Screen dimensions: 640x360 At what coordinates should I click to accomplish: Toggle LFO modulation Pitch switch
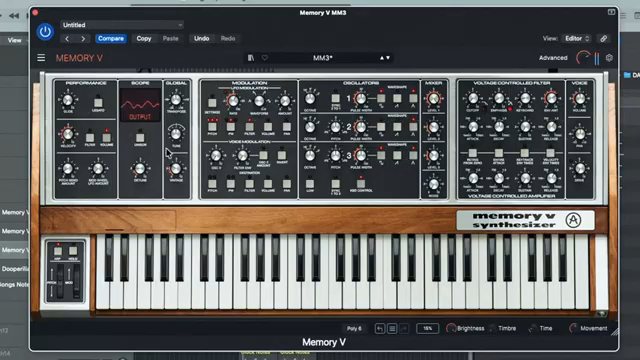[x=212, y=127]
